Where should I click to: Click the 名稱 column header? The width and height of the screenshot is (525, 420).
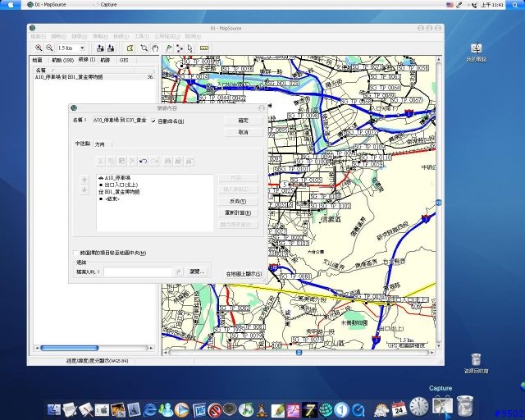pyautogui.click(x=84, y=71)
